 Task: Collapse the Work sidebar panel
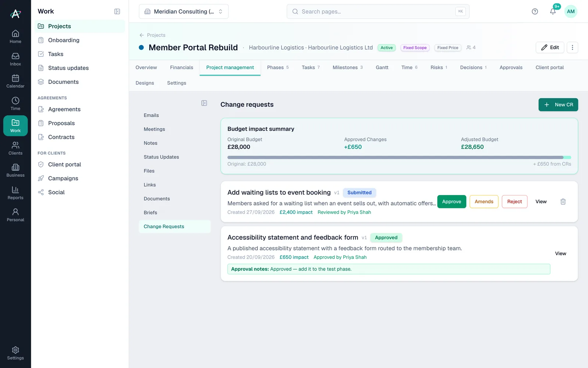click(117, 11)
